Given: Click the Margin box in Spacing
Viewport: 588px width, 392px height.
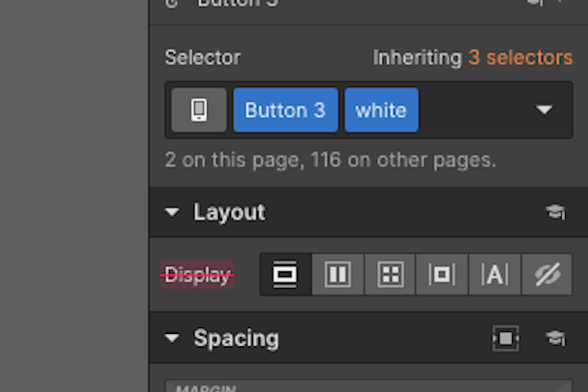Looking at the screenshot, I should click(367, 386).
